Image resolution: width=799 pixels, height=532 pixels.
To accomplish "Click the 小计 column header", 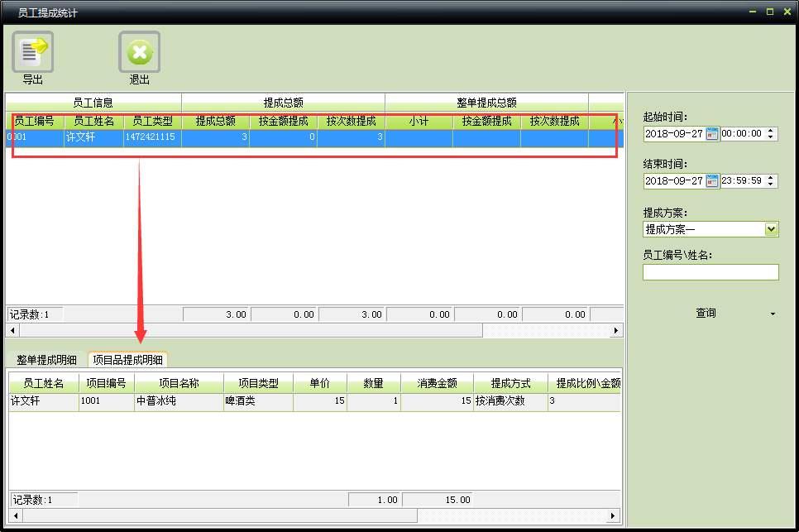I will click(x=419, y=122).
